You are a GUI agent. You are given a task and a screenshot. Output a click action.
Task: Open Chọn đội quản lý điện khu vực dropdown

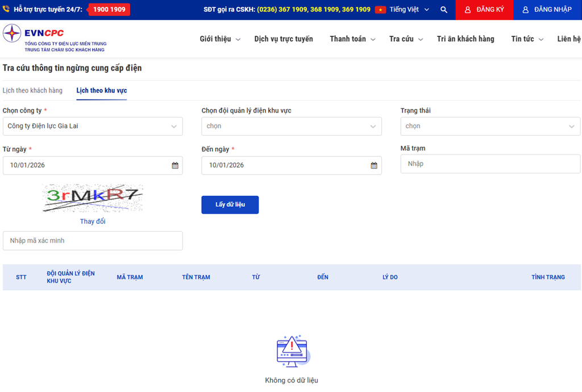[x=292, y=126]
